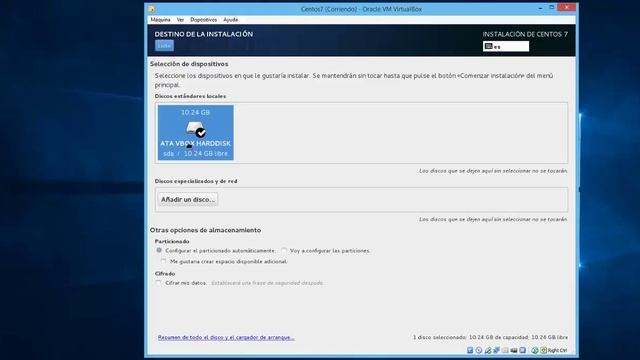The height and width of the screenshot is (360, 640).
Task: Click the keyboard capture indicator icon
Action: (x=543, y=350)
